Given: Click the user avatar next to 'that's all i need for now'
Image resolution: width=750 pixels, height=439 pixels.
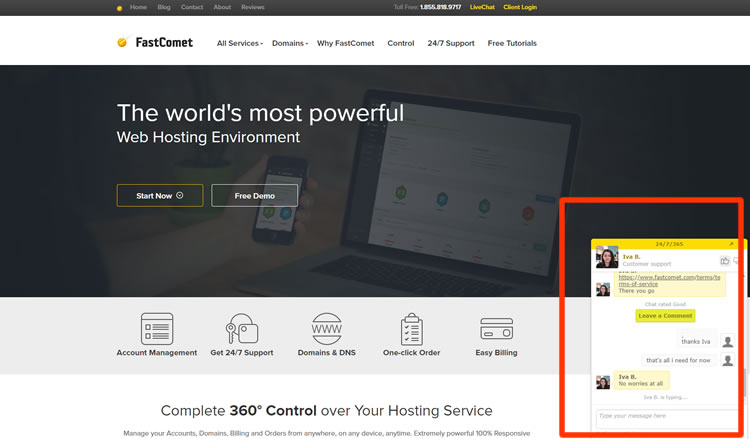Looking at the screenshot, I should point(728,360).
